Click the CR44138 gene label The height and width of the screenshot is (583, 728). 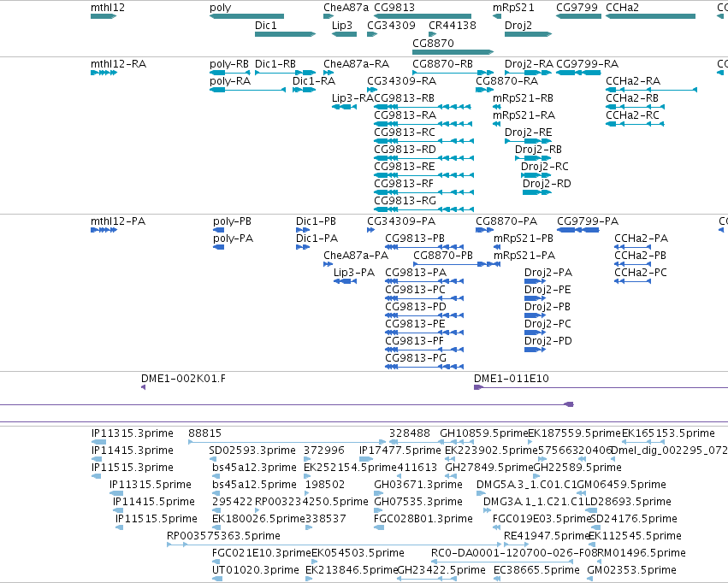(x=453, y=26)
